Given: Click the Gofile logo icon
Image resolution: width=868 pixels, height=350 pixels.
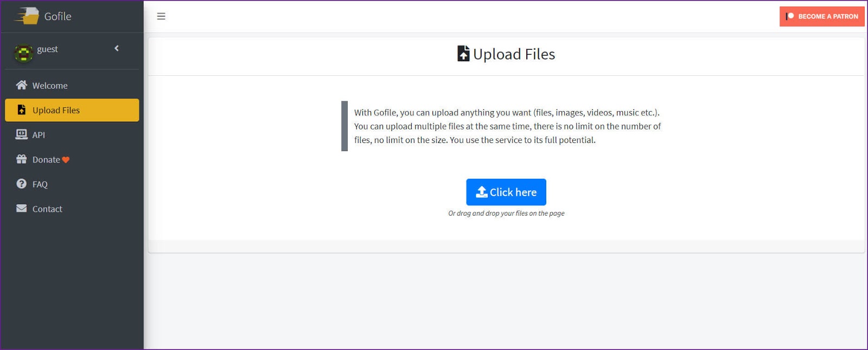Looking at the screenshot, I should point(27,16).
